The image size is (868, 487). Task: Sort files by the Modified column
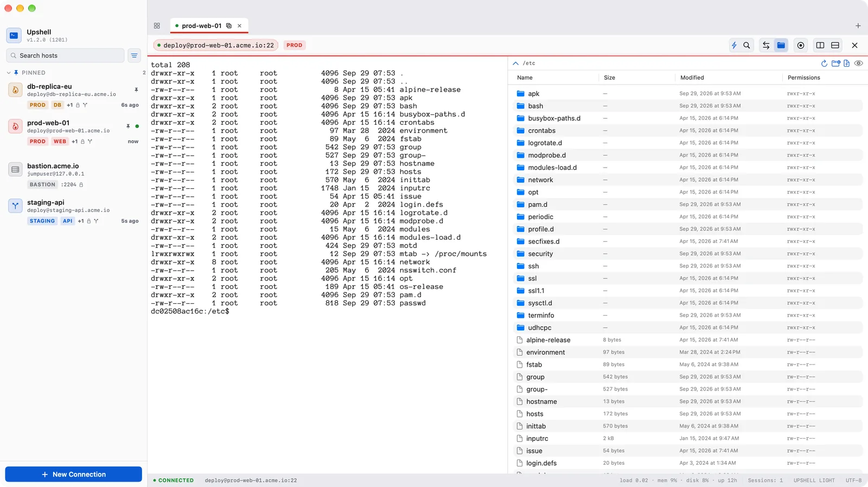click(x=692, y=78)
